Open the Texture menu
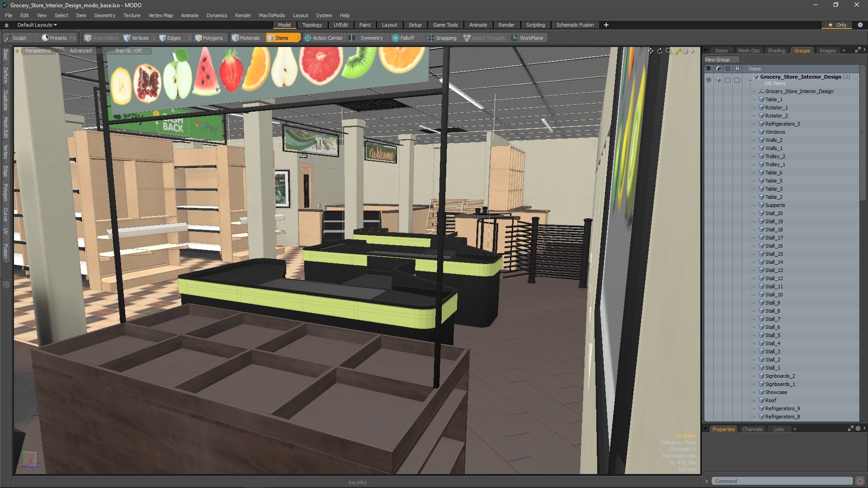This screenshot has width=868, height=488. (x=132, y=15)
